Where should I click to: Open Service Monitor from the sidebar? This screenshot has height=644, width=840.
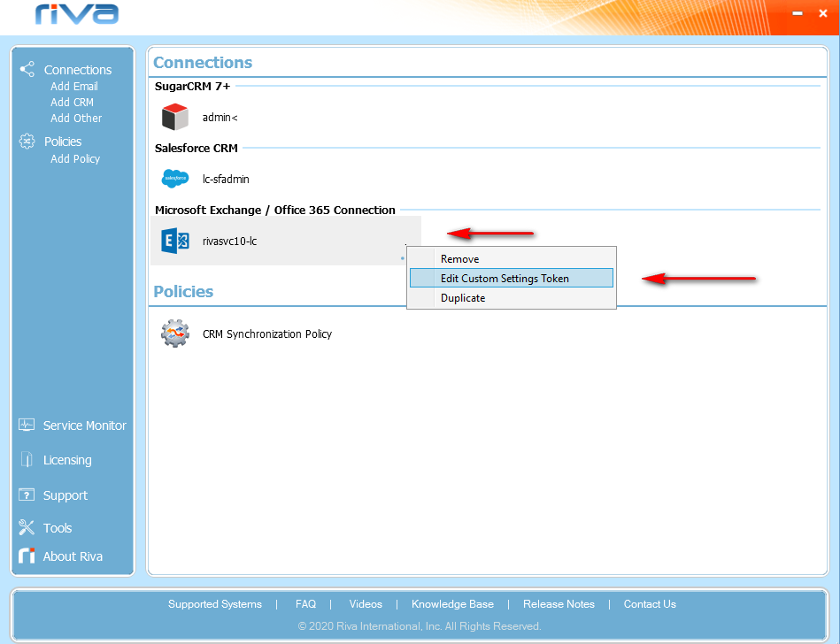(26, 425)
